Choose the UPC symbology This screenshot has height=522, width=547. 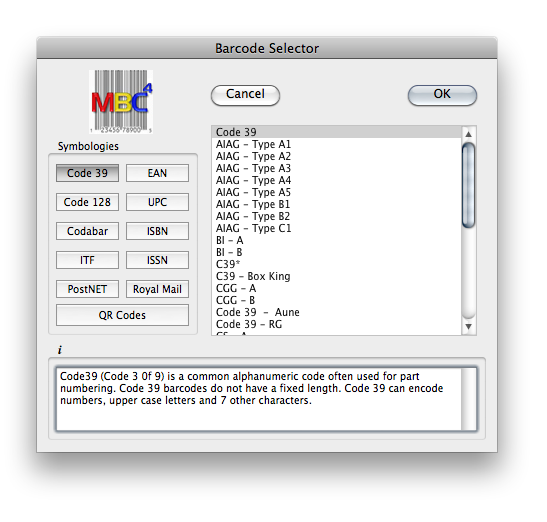click(157, 202)
